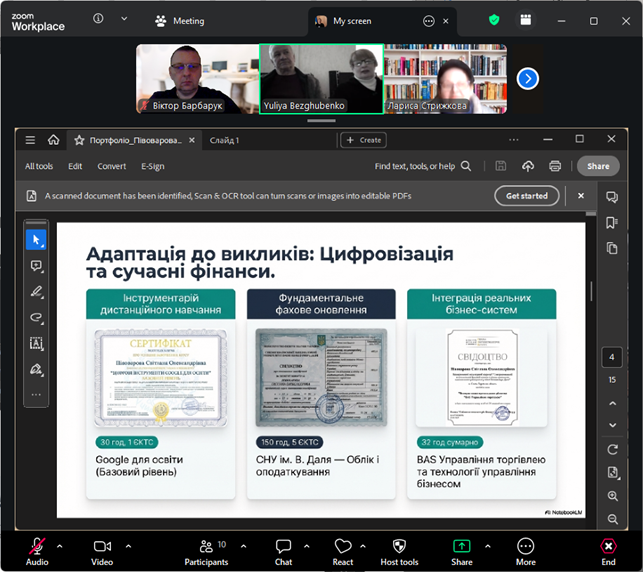Click Get started for Scan & OCR
This screenshot has width=643, height=572.
[527, 196]
